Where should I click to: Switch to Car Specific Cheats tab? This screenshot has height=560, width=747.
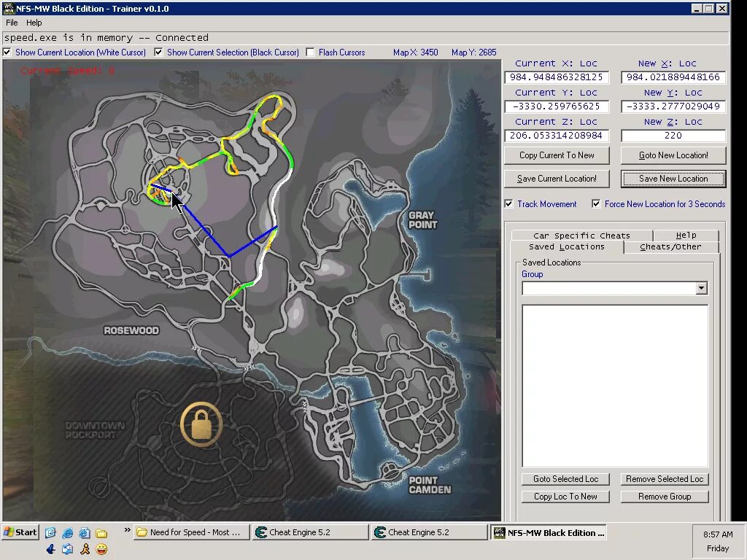581,236
